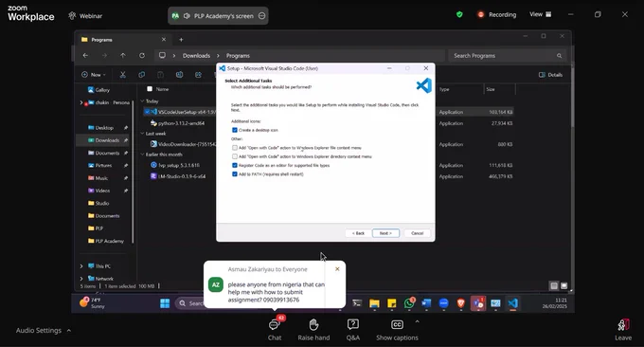
Task: Collapse the Last week group
Action: [x=142, y=134]
